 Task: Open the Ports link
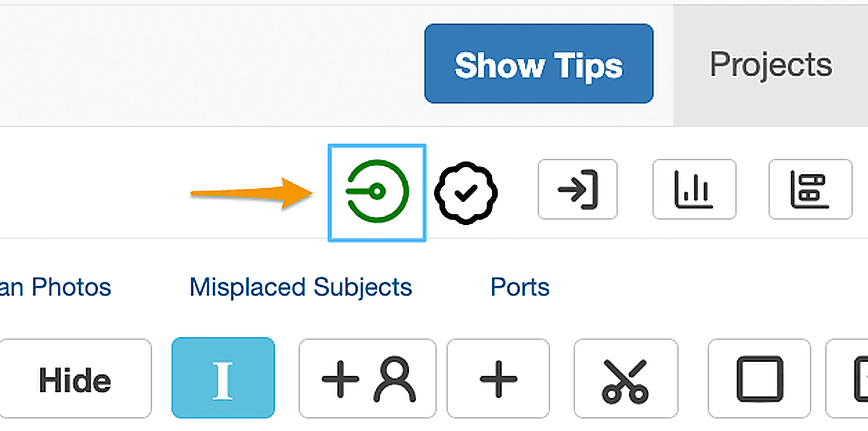[x=520, y=286]
